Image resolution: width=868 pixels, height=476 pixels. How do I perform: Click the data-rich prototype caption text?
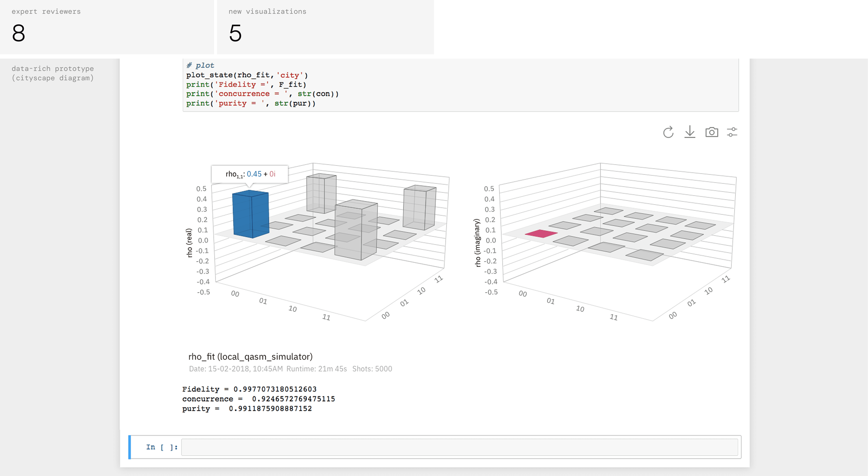(x=53, y=73)
